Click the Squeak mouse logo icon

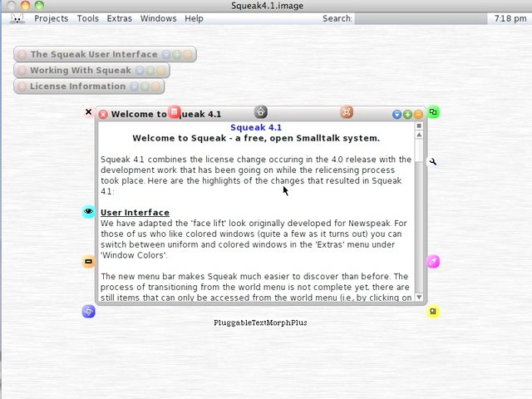[x=17, y=18]
